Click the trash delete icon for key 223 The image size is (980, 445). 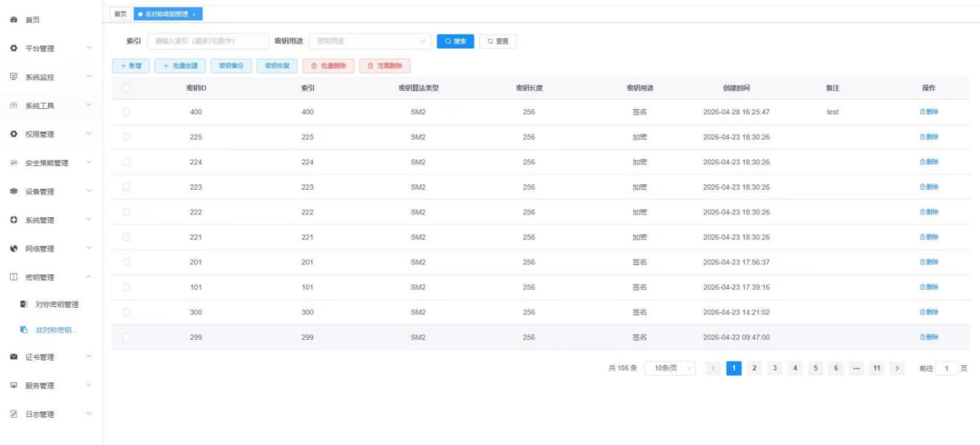(x=922, y=187)
